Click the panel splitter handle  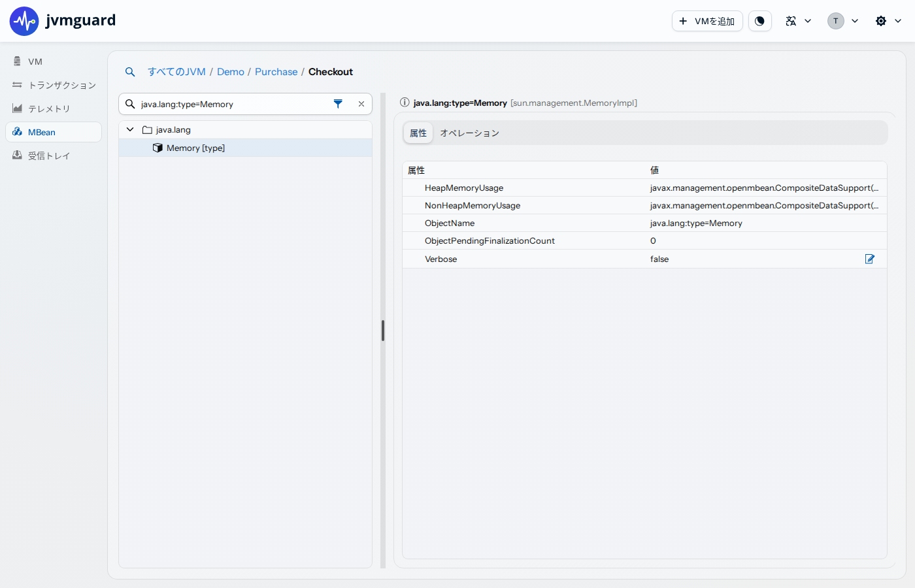click(383, 331)
